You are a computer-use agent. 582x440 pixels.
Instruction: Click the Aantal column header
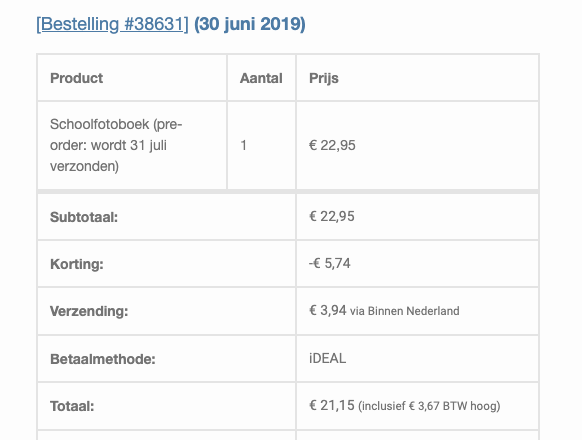point(261,78)
